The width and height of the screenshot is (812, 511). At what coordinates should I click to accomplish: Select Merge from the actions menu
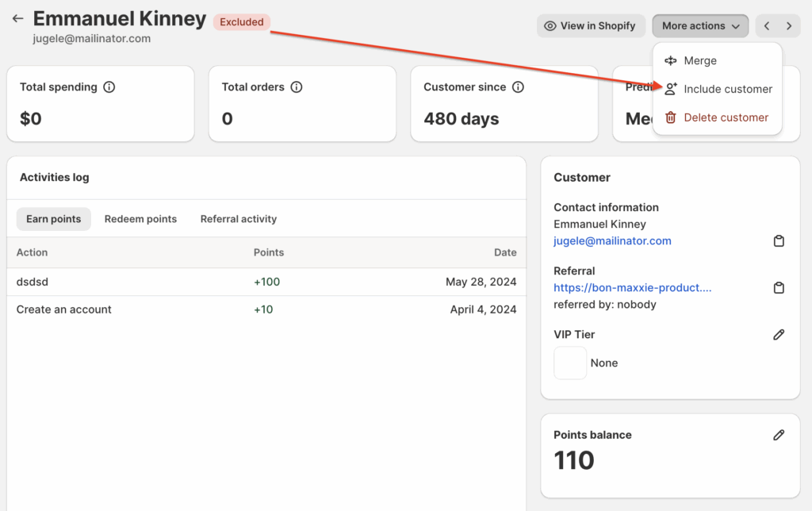pyautogui.click(x=699, y=61)
